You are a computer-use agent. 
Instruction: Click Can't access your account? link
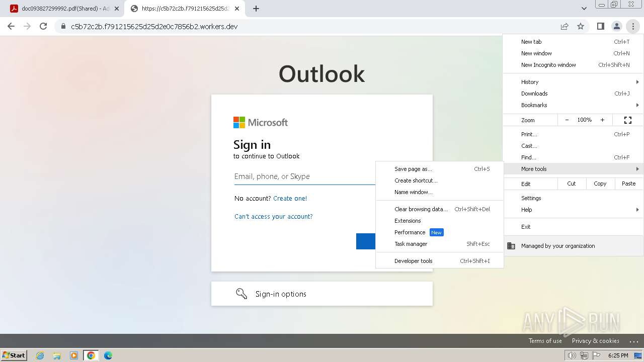pos(274,217)
